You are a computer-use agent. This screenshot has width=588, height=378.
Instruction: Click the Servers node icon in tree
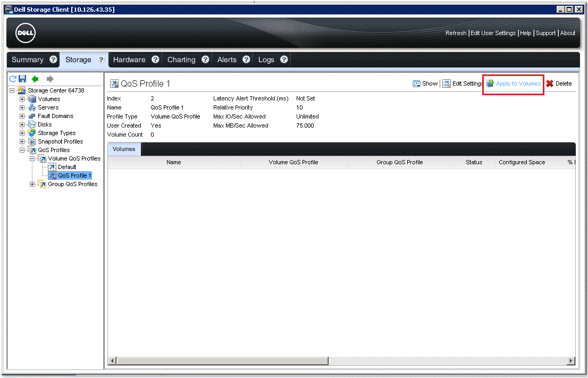32,107
